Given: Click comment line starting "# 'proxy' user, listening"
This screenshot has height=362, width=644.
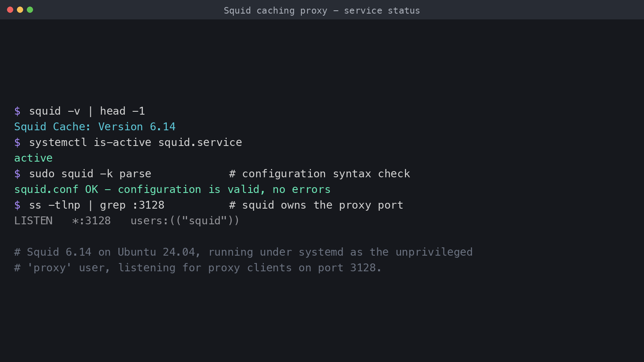Looking at the screenshot, I should coord(198,268).
